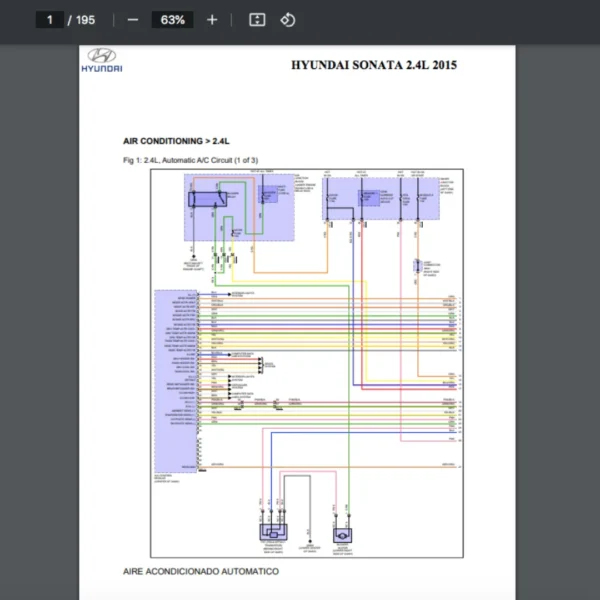
Task: Click the Hyundai logo in the page header
Action: (x=101, y=61)
